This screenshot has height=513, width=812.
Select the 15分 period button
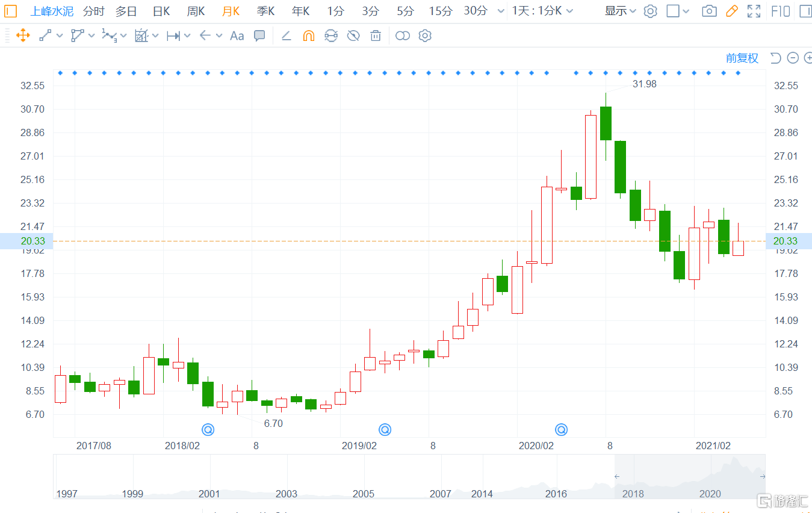point(441,11)
